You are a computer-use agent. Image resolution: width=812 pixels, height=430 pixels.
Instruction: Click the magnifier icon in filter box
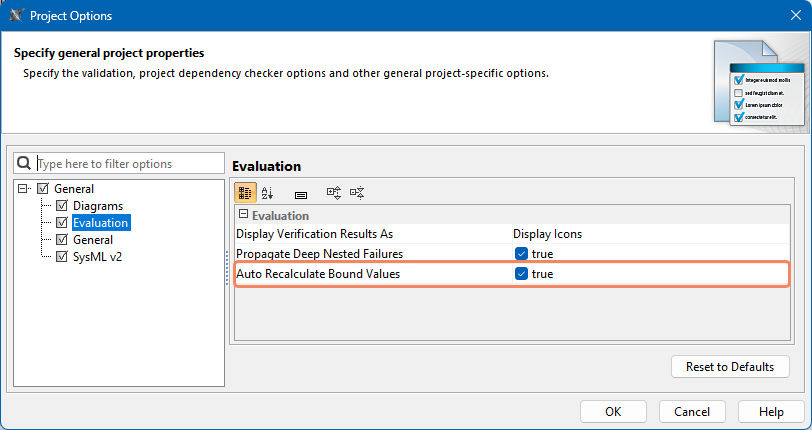click(25, 163)
